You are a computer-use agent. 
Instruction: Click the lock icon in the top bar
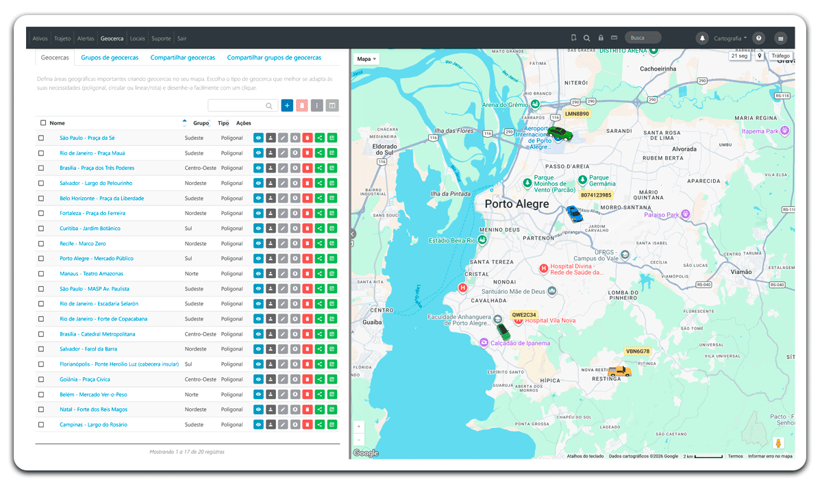[x=601, y=38]
